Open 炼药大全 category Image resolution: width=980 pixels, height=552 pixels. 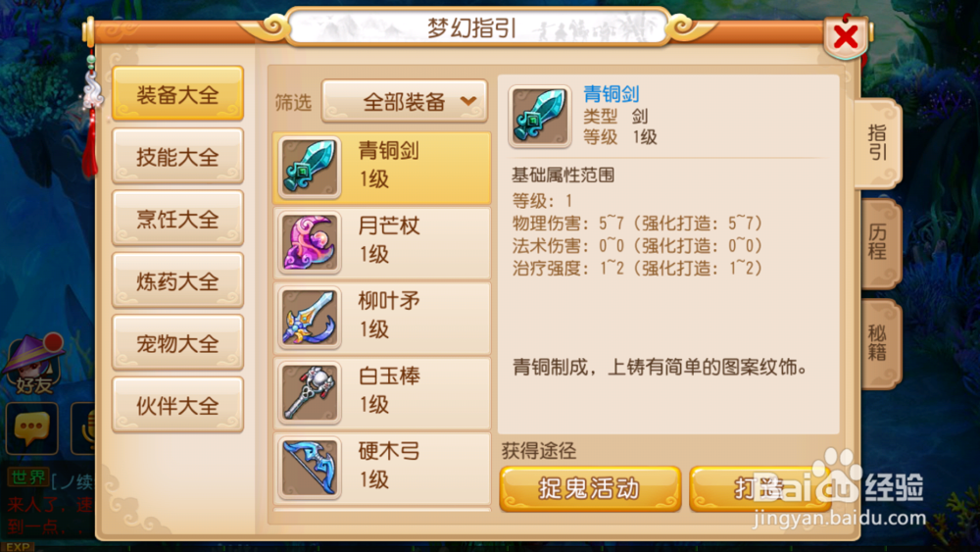177,280
